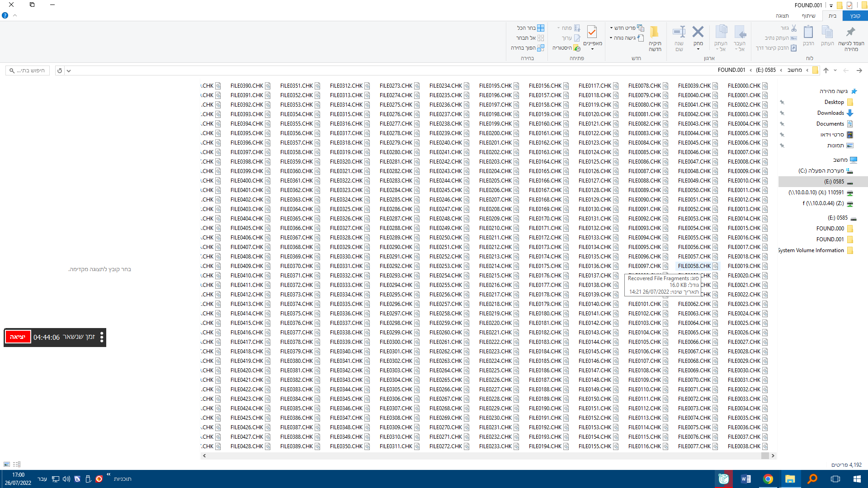Image resolution: width=868 pixels, height=488 pixels.
Task: Click the Select all (בחר הכל) icon
Action: [x=541, y=28]
